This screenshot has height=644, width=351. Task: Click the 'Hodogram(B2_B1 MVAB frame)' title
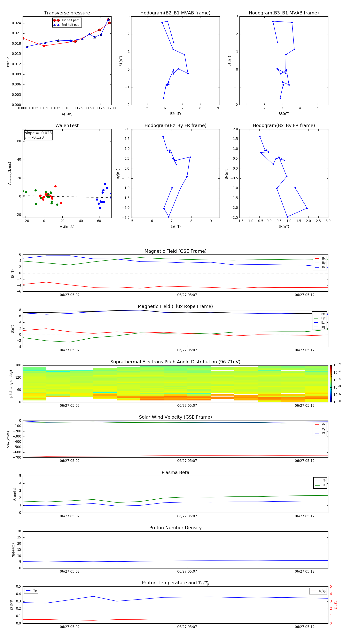pos(175,13)
